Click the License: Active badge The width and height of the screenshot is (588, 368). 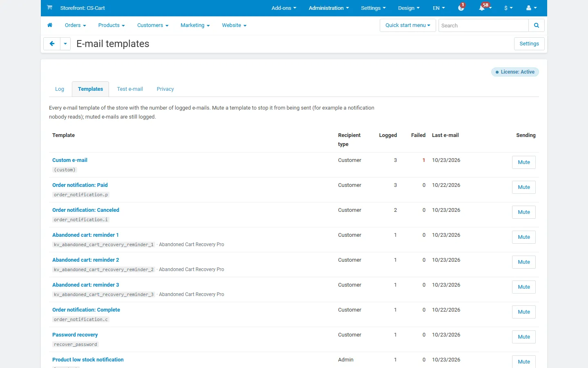click(x=515, y=72)
